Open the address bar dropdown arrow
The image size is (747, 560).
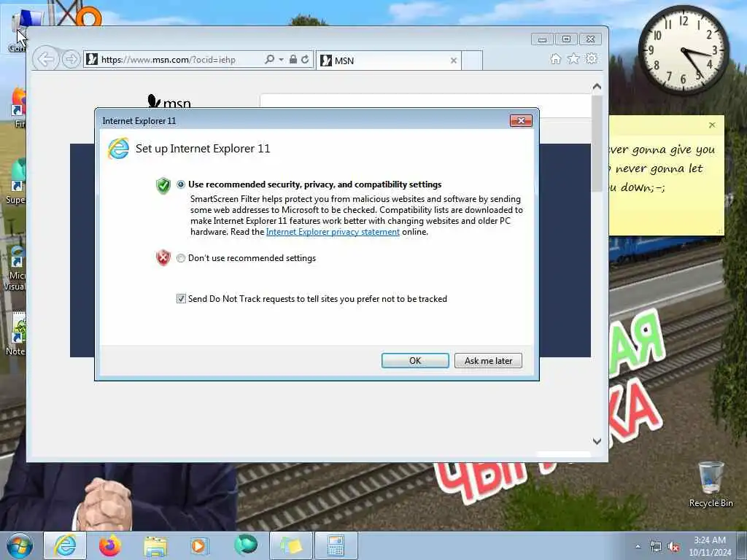click(x=281, y=60)
